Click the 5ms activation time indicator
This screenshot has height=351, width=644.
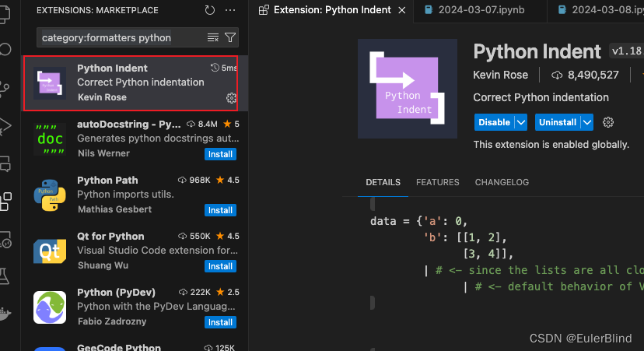click(x=224, y=68)
